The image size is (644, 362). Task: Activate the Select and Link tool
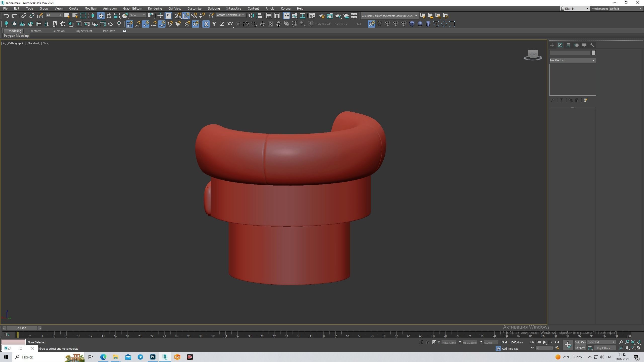pos(24,16)
